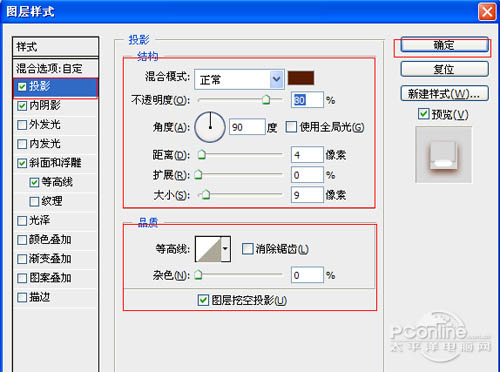500x372 pixels.
Task: Toggle 使用全局光 use global light checkbox
Action: click(291, 127)
